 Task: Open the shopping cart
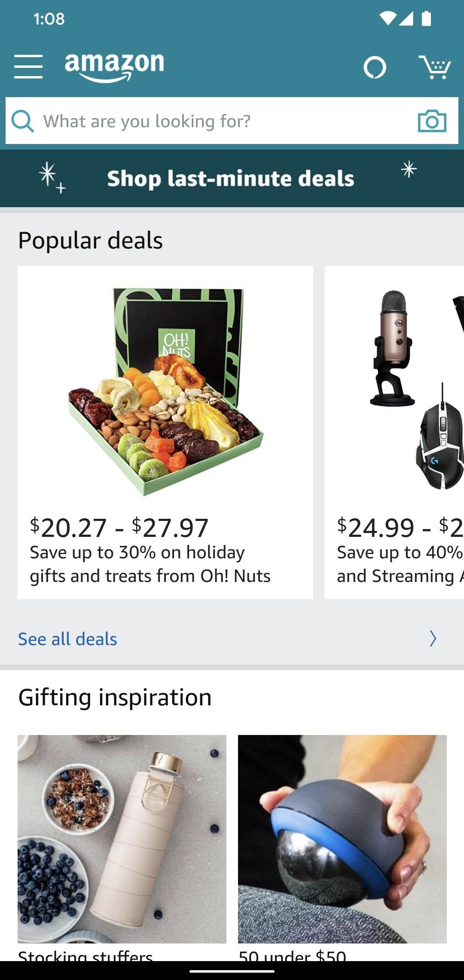coord(435,67)
